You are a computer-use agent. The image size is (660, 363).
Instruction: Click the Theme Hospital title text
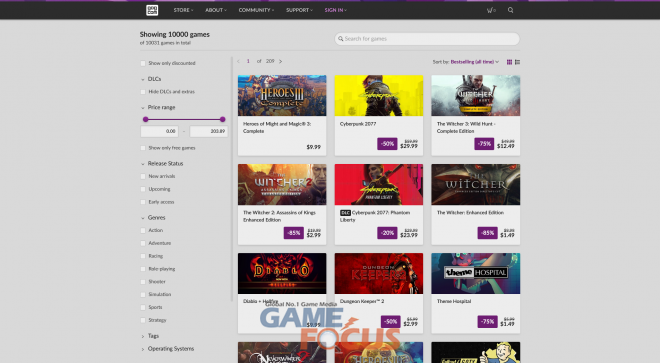click(454, 302)
